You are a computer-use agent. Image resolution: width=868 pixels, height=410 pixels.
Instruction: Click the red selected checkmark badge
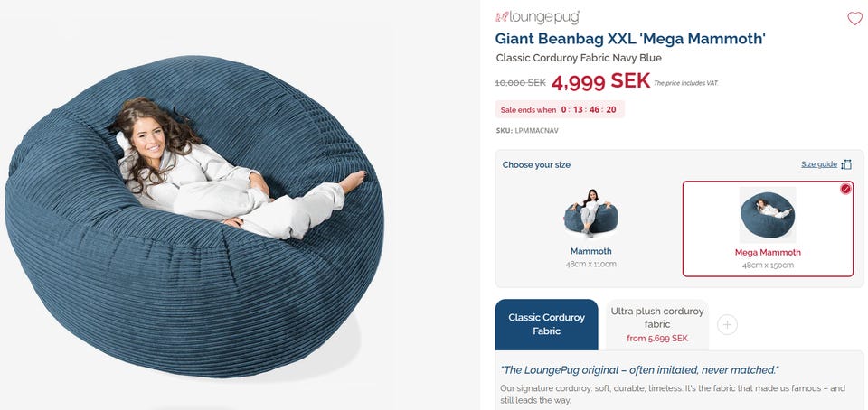coord(845,189)
